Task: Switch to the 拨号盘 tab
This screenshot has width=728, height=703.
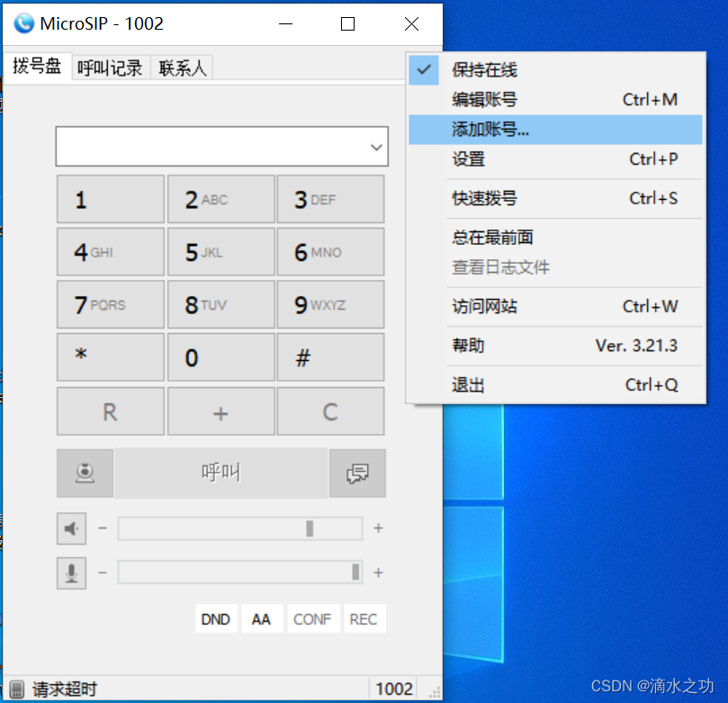Action: (x=37, y=67)
